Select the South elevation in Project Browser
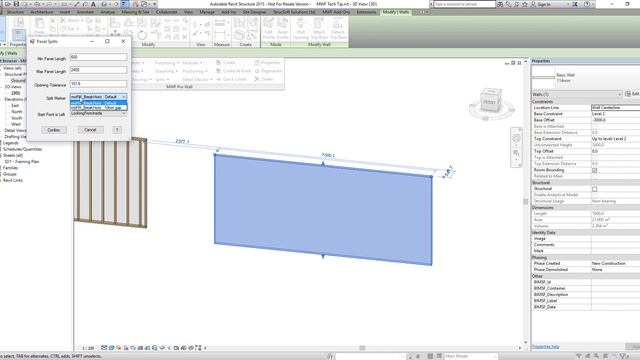This screenshot has height=360, width=640. 17,118
